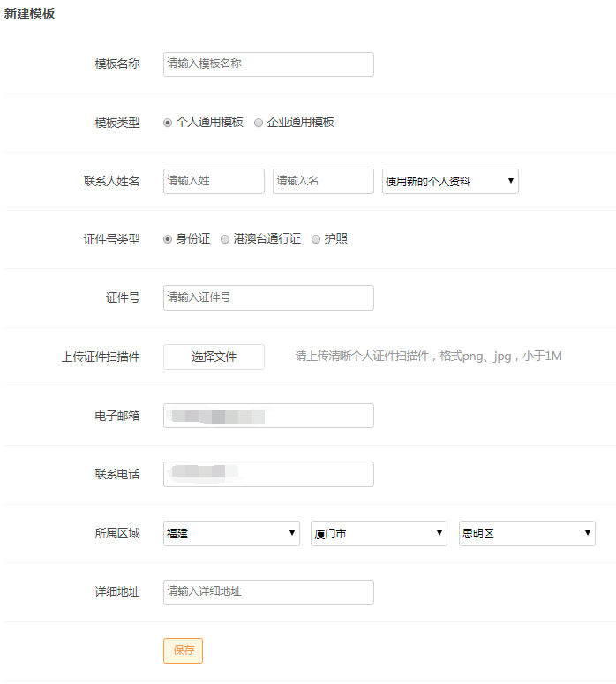Click the 请输入证件号 input box
This screenshot has width=616, height=684.
pyautogui.click(x=268, y=298)
